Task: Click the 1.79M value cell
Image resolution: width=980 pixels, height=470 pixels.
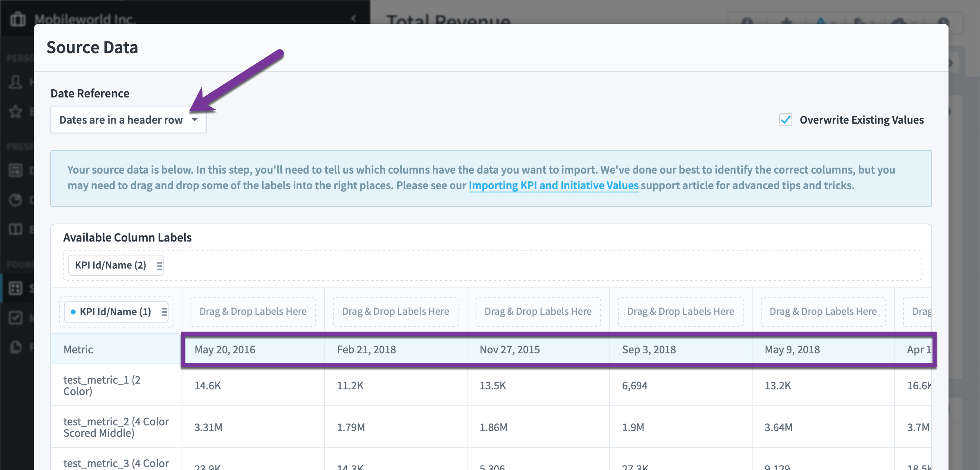Action: click(x=396, y=427)
